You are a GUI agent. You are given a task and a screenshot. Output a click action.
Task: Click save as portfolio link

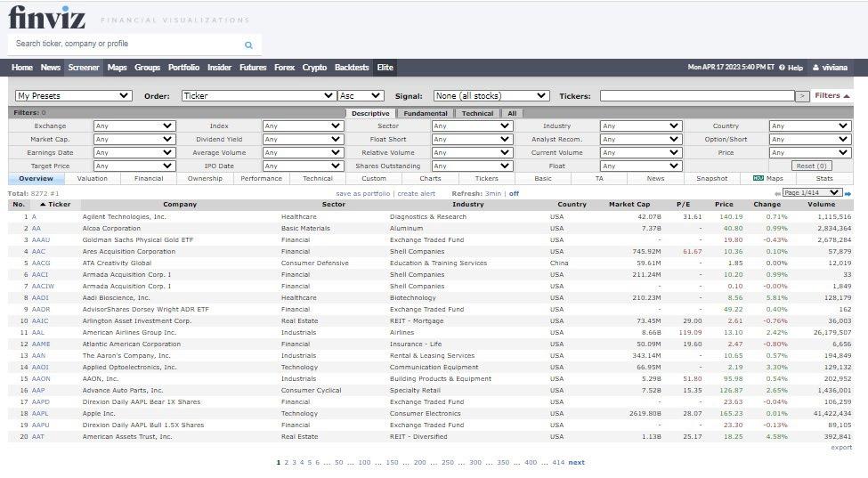[x=362, y=194]
